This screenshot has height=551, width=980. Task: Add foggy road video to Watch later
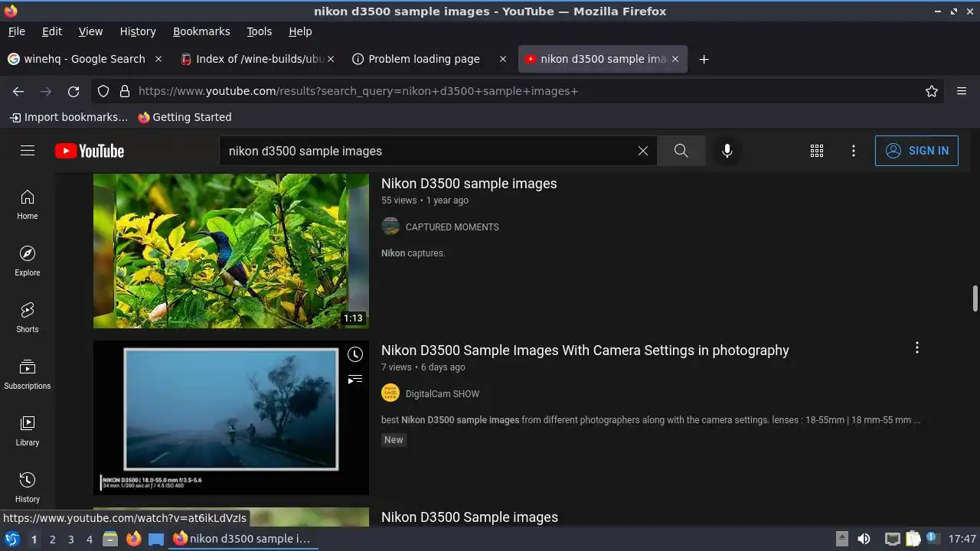355,354
